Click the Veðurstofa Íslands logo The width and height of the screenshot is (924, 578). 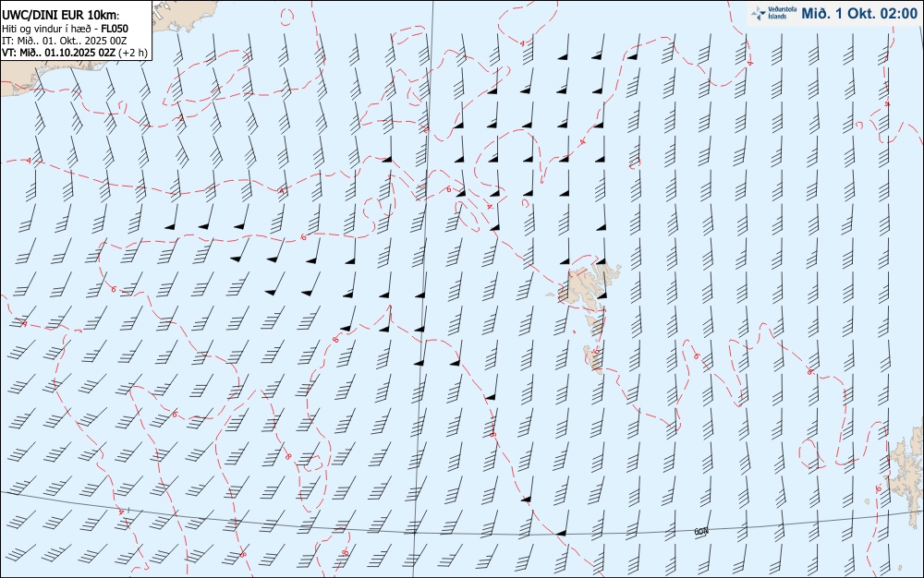pos(773,13)
